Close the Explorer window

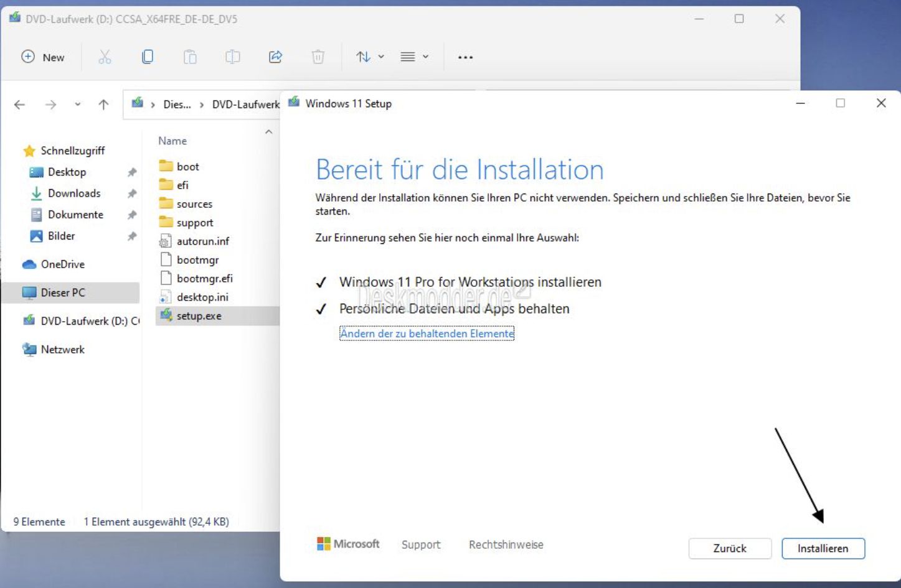tap(780, 19)
